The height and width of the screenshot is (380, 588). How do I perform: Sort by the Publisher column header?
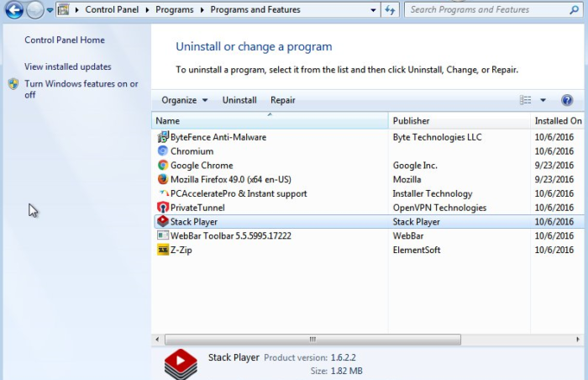tap(459, 120)
